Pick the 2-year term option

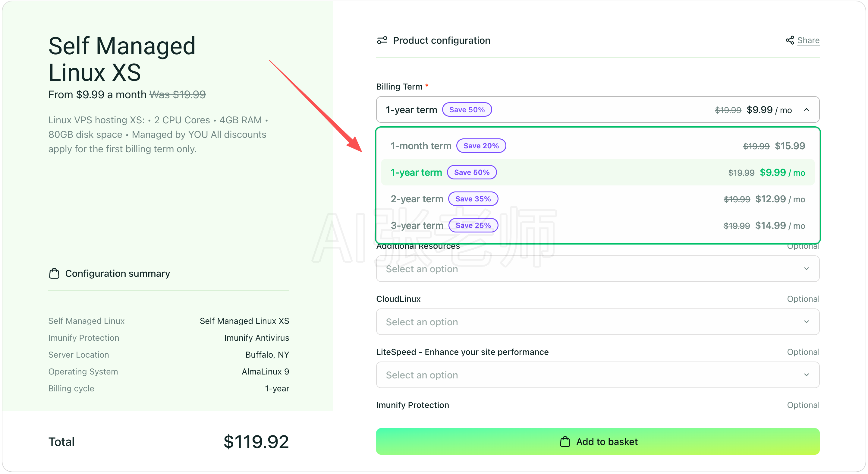tap(597, 199)
